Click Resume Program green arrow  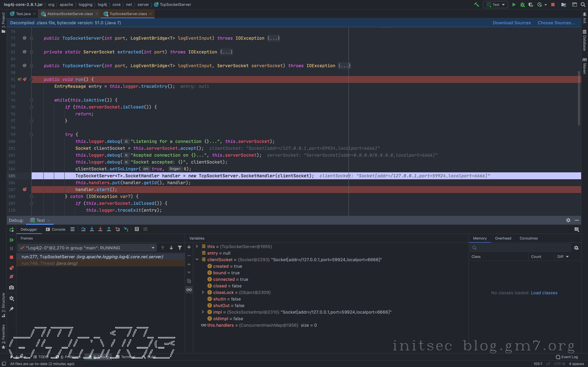[x=11, y=240]
